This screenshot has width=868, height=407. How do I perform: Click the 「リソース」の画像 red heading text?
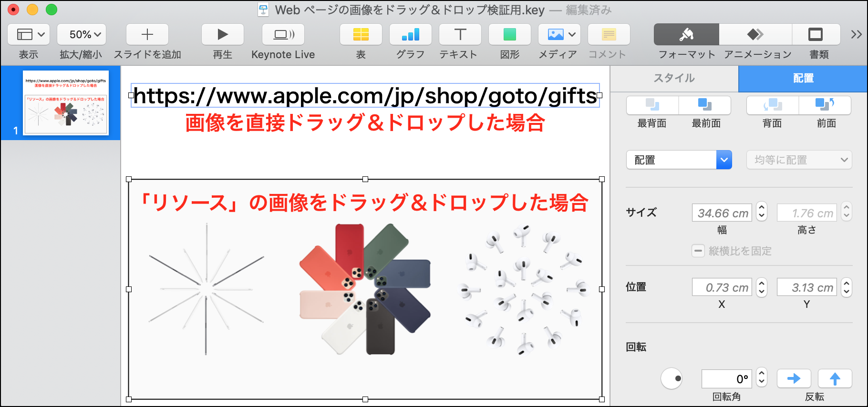click(363, 203)
